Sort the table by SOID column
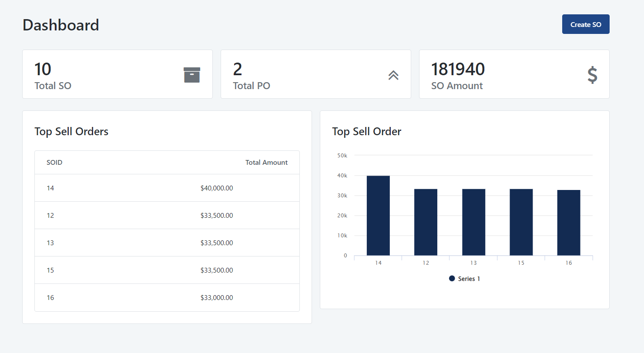Screen dimensions: 644x353 (x=54, y=162)
